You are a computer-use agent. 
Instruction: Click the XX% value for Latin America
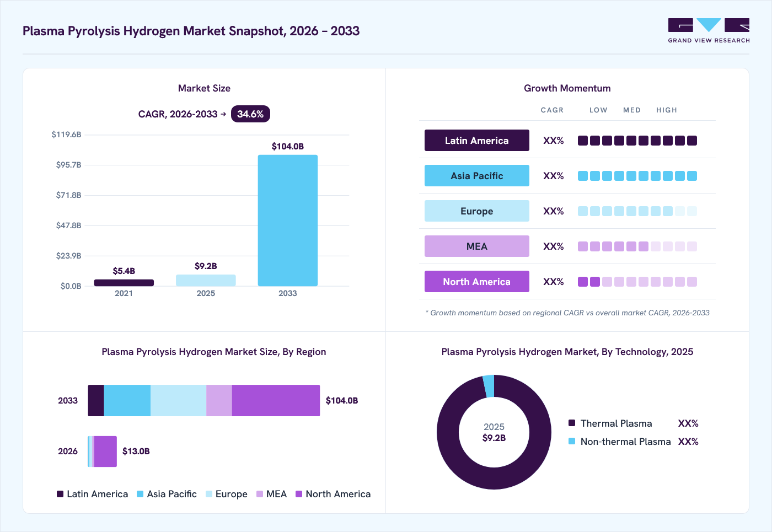point(554,141)
